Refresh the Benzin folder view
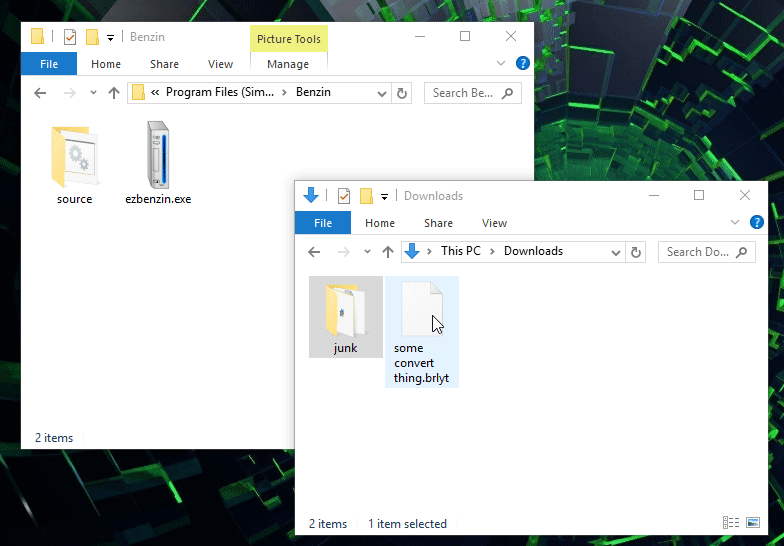The height and width of the screenshot is (546, 784). point(402,94)
